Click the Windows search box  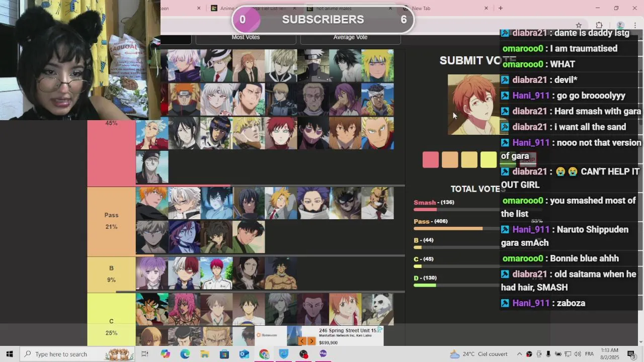tap(78, 354)
